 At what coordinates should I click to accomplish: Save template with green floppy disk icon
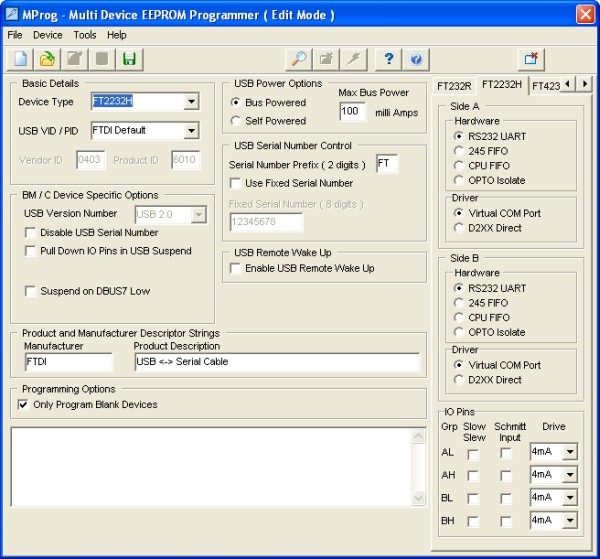tap(129, 60)
